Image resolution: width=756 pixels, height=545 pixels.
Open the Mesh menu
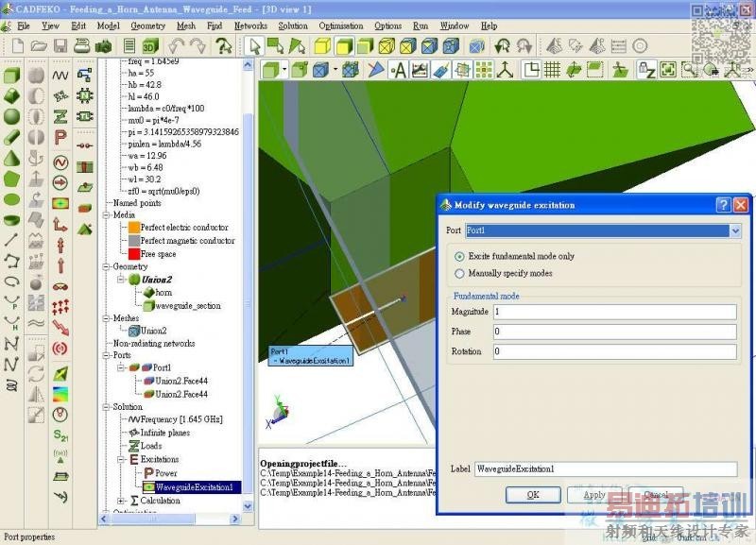point(186,26)
